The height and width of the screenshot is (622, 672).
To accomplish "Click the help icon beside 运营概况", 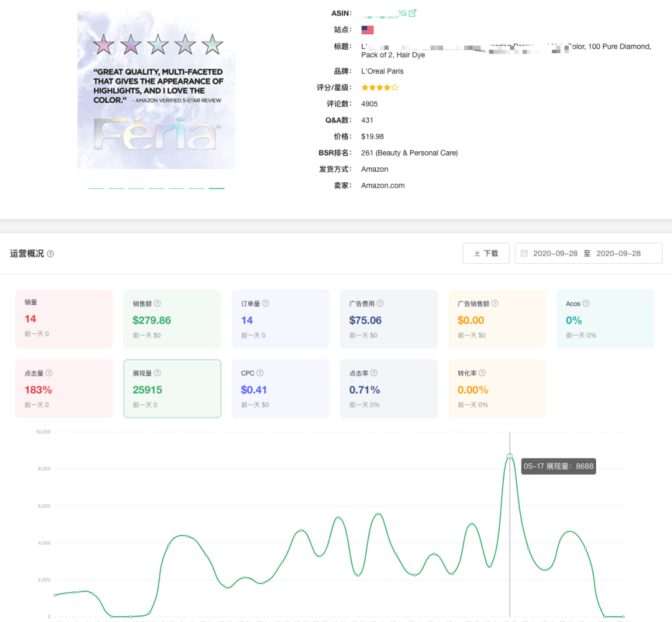I will 50,254.
